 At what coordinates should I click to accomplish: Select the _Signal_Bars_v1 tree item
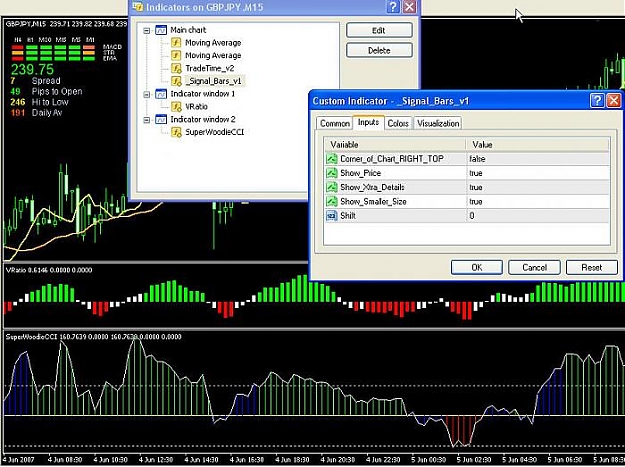pos(214,81)
